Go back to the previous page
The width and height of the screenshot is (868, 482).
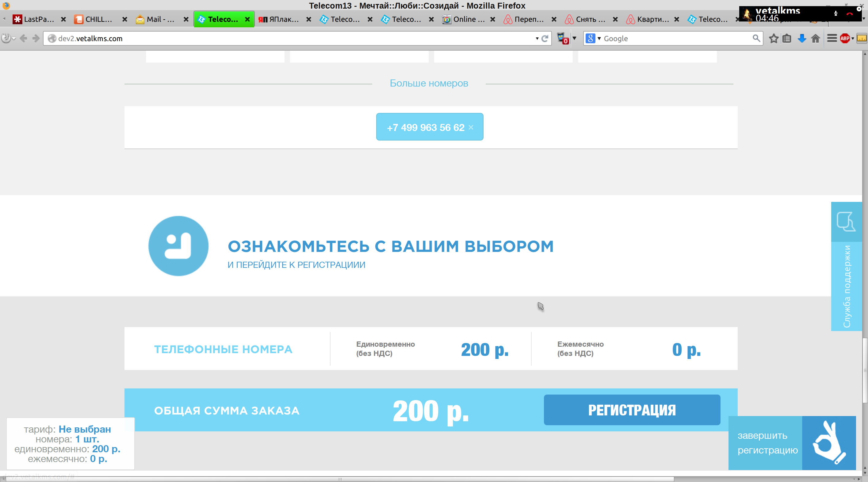coord(23,38)
